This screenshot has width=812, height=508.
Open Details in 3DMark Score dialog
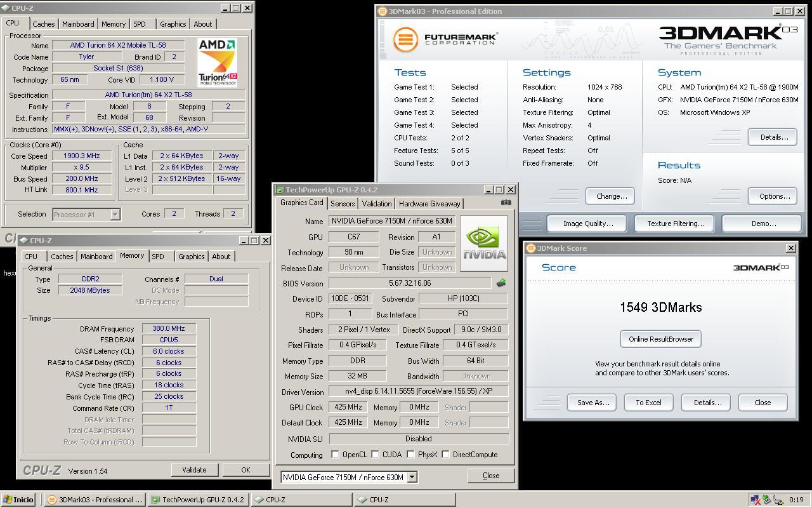(x=707, y=403)
